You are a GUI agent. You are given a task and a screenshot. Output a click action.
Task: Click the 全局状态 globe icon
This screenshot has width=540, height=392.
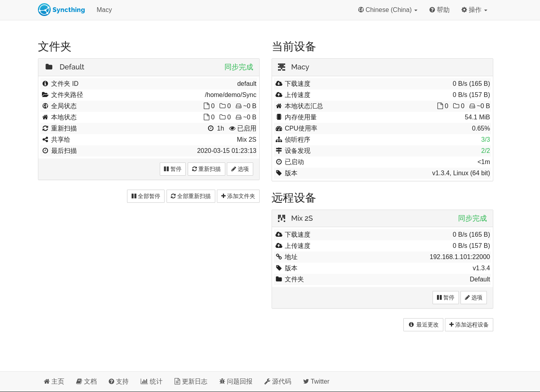45,106
